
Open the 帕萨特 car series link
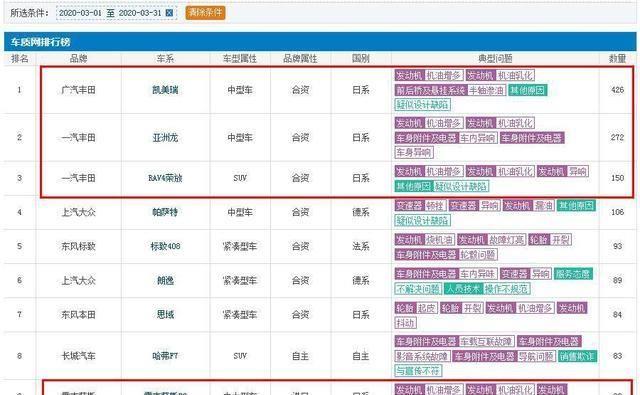[x=165, y=212]
